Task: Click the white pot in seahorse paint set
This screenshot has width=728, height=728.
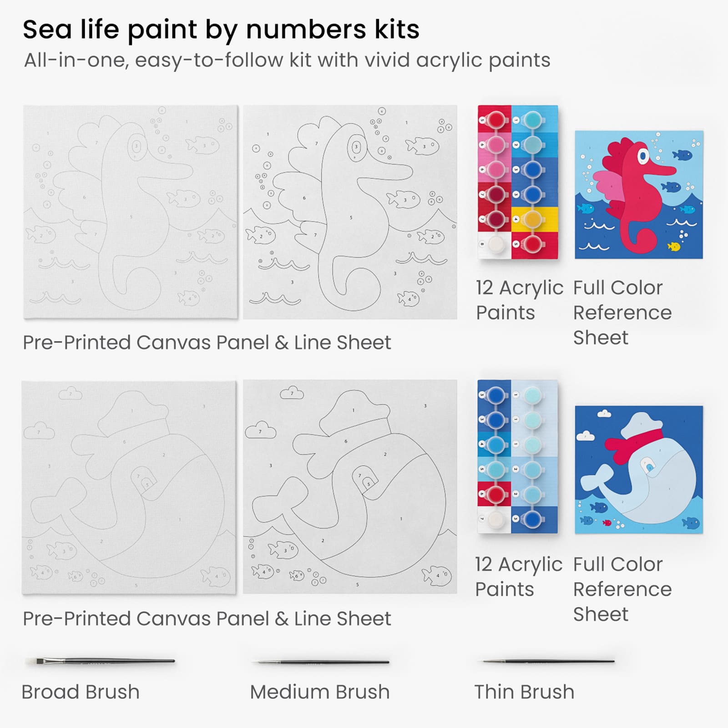Action: pos(495,244)
